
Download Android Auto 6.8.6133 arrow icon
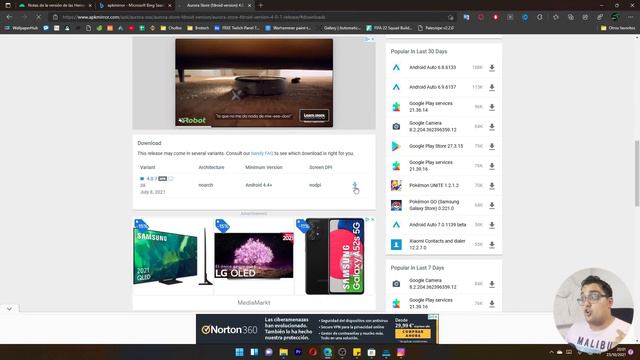coord(492,68)
